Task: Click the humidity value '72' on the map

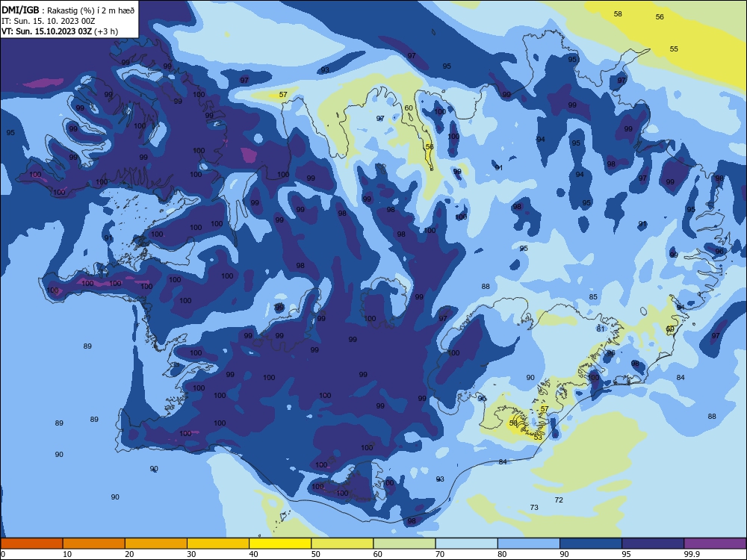Action: point(559,500)
